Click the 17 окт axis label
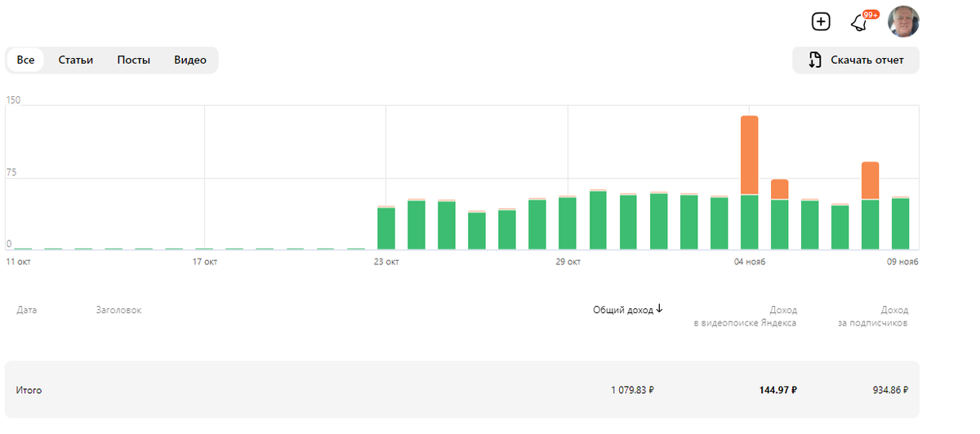Viewport: 980px width, 434px height. tap(204, 262)
